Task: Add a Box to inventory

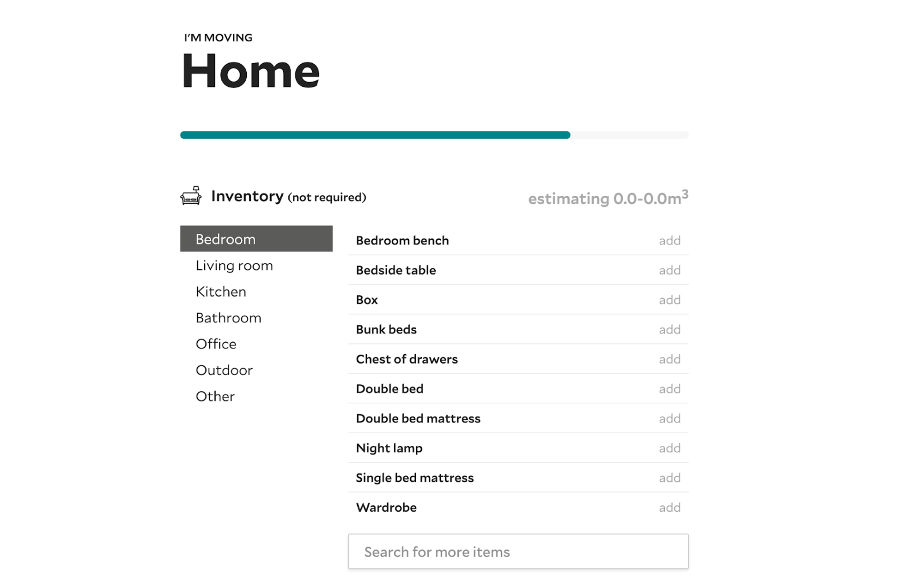Action: coord(669,300)
